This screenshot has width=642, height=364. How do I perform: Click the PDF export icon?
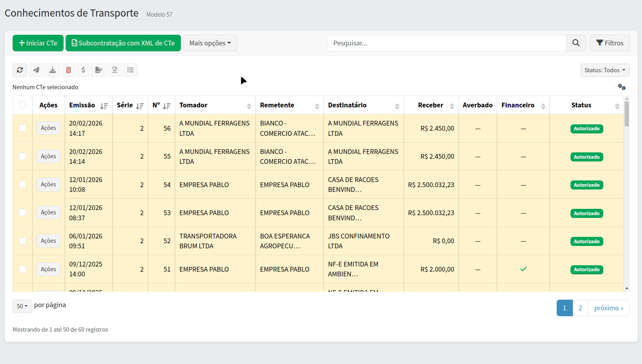[x=115, y=70]
